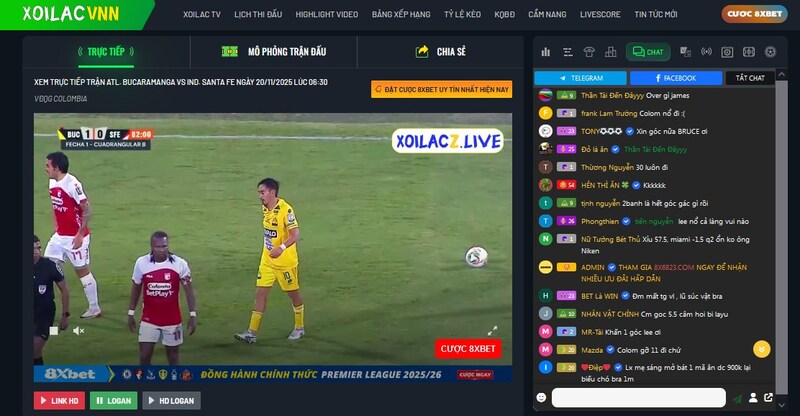Open the standings podium icon

click(x=610, y=52)
